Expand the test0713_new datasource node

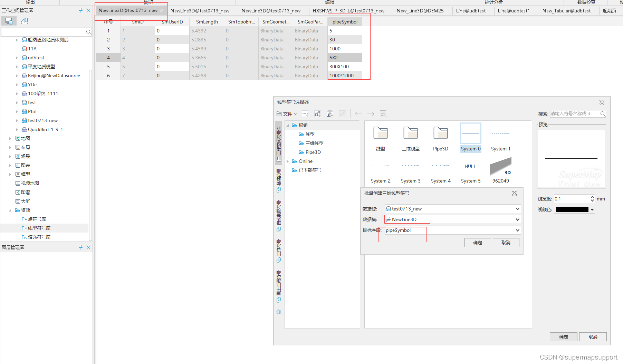tap(17, 120)
